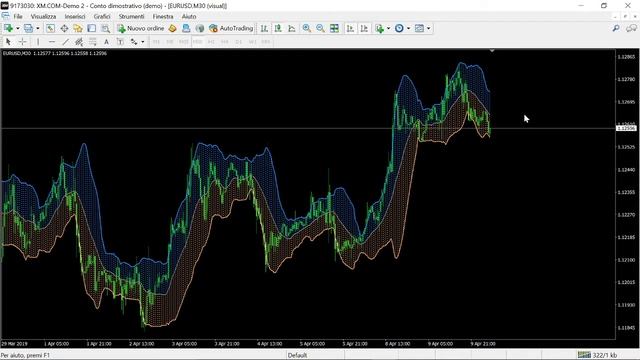The image size is (640, 360).
Task: Expand the Periods dropdown arrow
Action: 409,29
